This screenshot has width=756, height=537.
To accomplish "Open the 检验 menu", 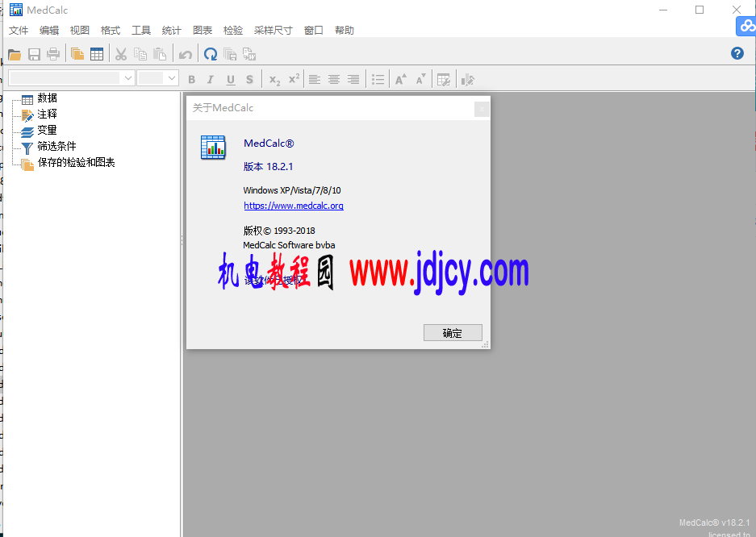I will click(233, 31).
